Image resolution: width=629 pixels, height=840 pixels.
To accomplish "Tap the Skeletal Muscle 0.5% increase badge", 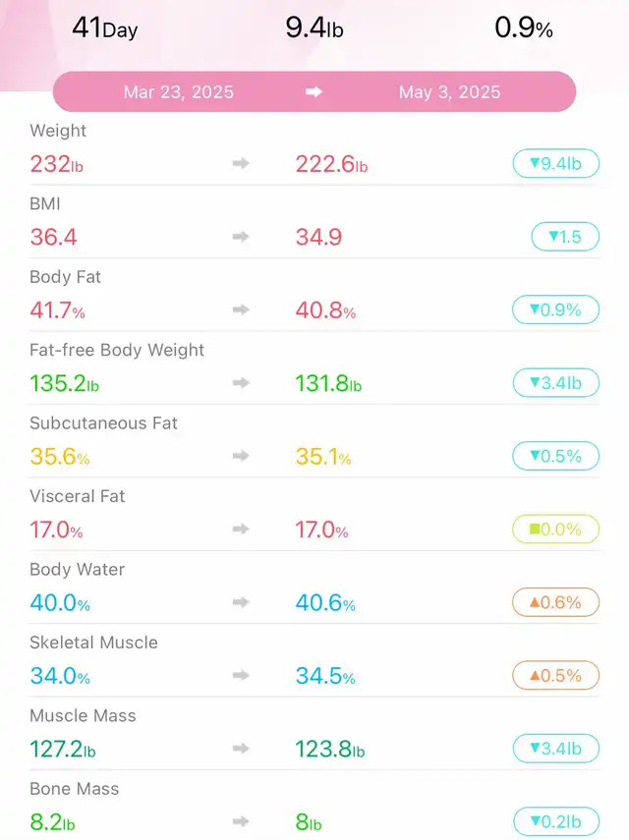I will 555,675.
